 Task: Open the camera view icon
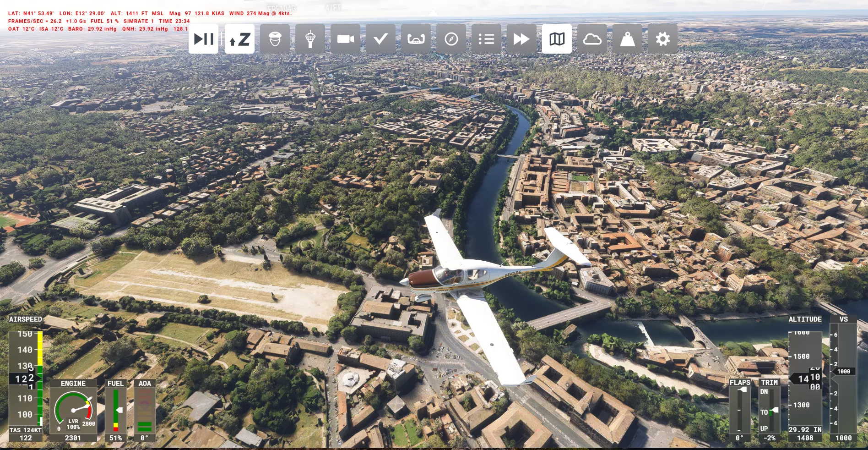(345, 39)
